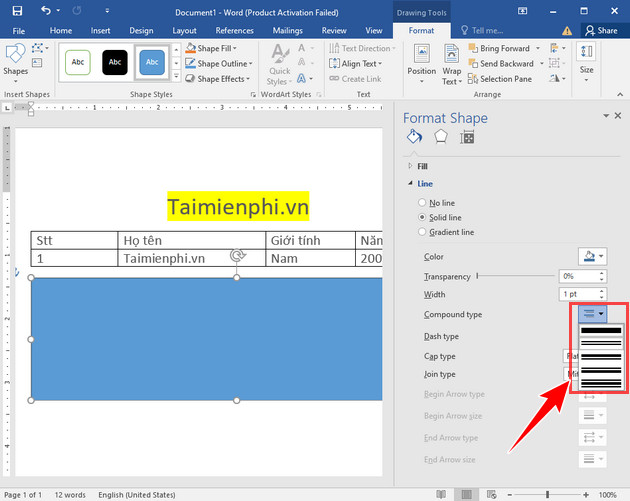
Task: Collapse the ribbon with the chevron
Action: pos(620,94)
